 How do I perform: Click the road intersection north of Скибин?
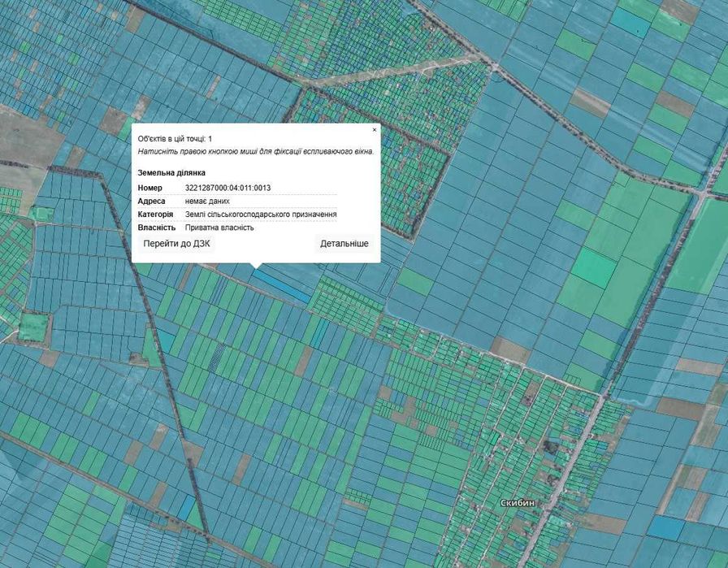tap(602, 397)
